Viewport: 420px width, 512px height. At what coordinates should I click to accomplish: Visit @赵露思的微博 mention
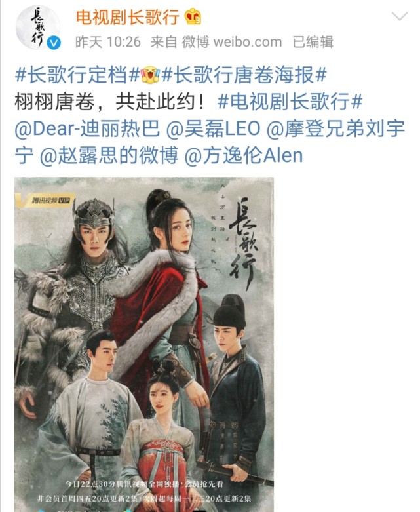(x=109, y=155)
